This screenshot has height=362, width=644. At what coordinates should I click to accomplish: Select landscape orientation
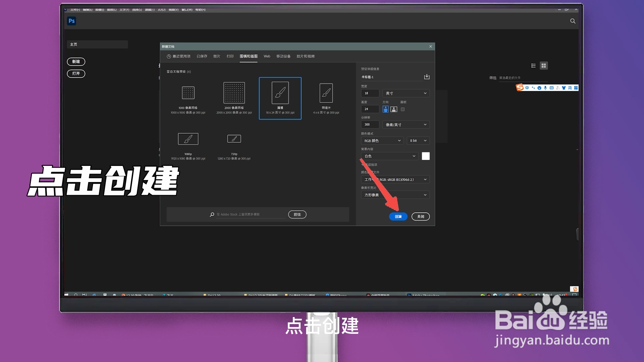[x=393, y=109]
